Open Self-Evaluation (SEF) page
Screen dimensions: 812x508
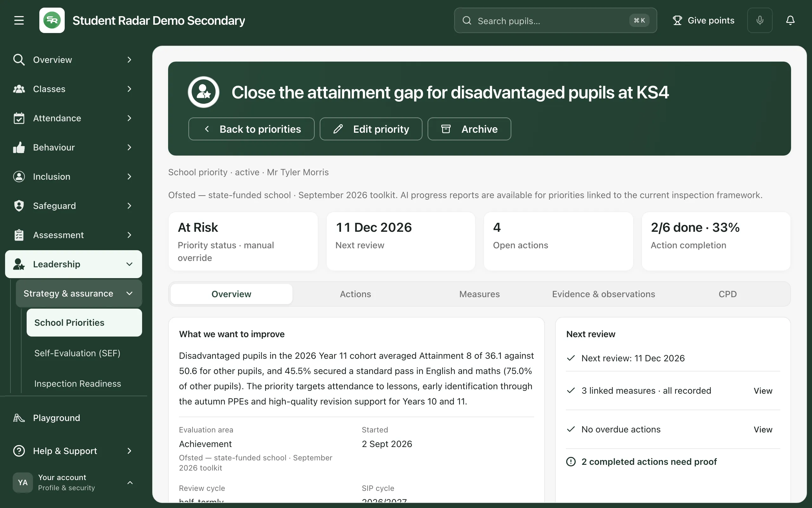point(77,353)
